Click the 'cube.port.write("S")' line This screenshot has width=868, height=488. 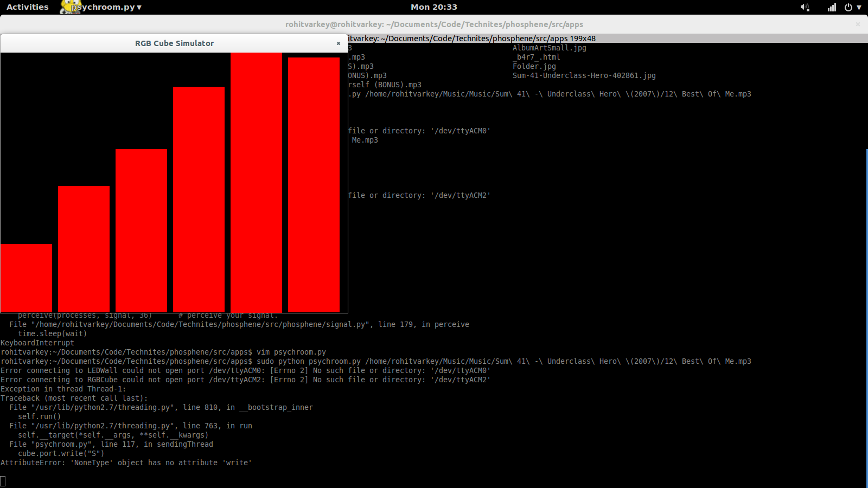pyautogui.click(x=61, y=453)
